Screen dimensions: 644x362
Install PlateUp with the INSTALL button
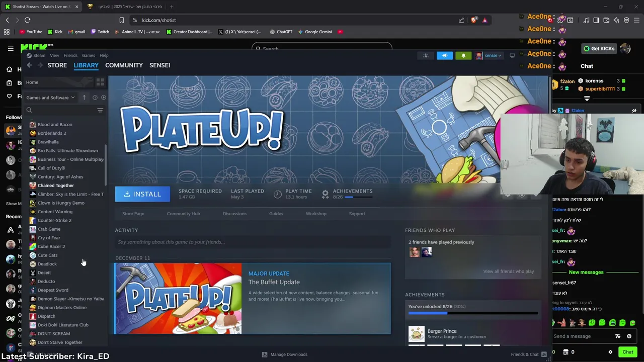tap(142, 194)
